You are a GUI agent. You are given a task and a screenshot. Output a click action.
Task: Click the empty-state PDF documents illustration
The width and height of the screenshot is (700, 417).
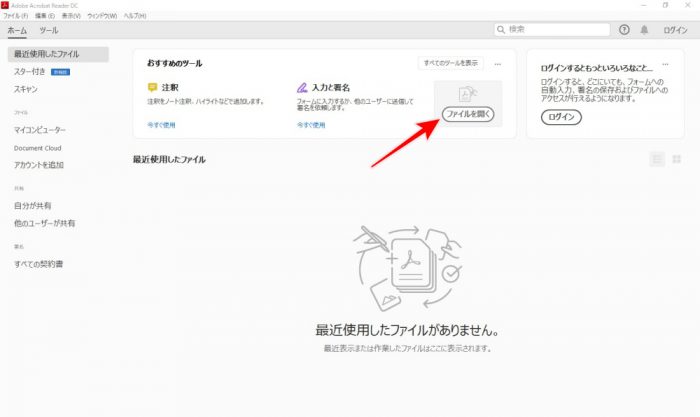[407, 268]
